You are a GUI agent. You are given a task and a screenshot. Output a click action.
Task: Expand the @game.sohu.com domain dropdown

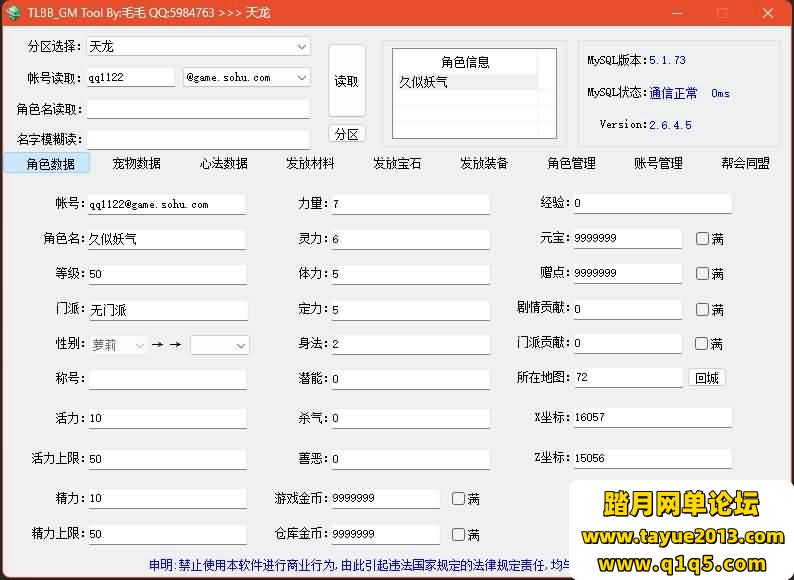click(247, 78)
